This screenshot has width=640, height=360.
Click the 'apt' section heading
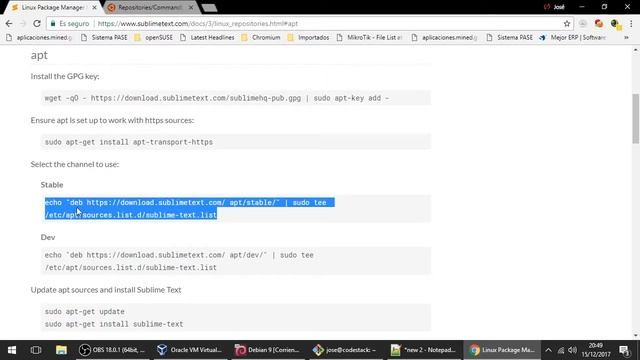point(39,55)
